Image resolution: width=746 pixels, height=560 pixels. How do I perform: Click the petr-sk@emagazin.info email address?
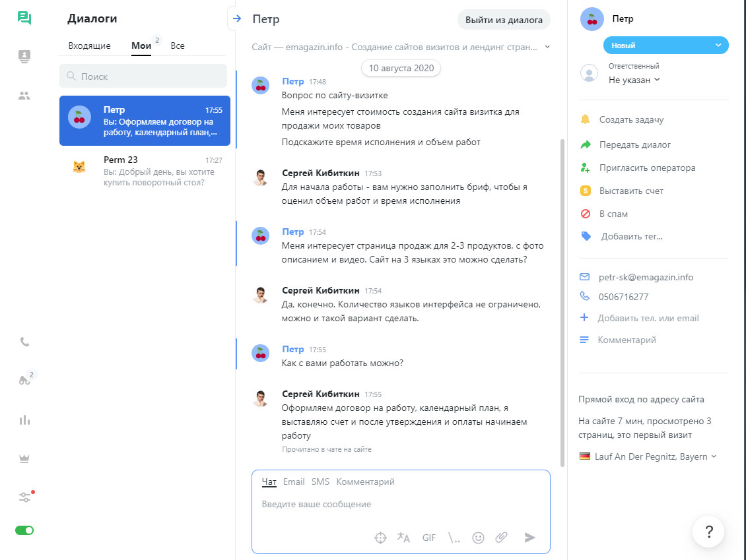646,277
